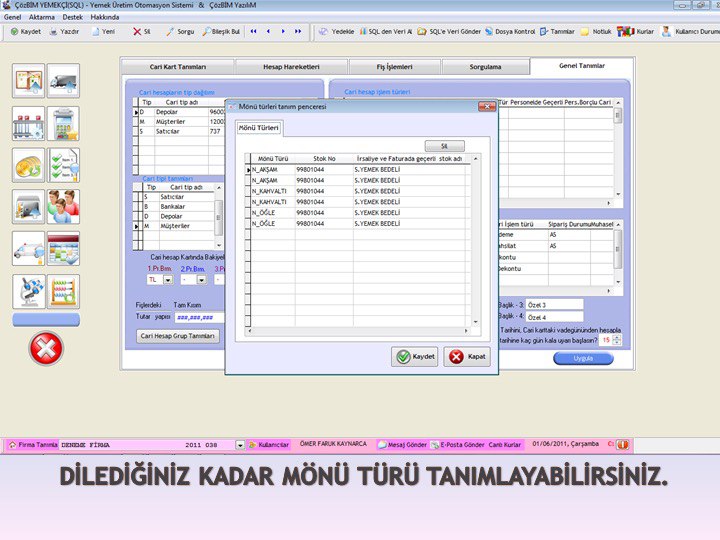Click Kaydet in the top toolbar

coord(26,31)
